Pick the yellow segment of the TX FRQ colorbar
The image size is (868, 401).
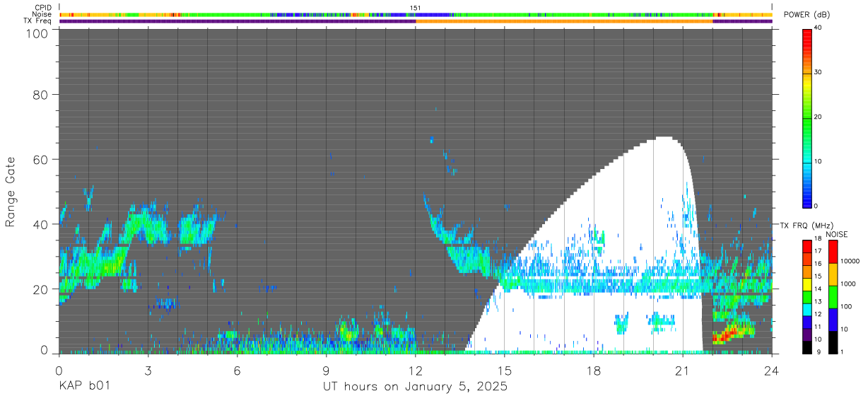point(807,284)
